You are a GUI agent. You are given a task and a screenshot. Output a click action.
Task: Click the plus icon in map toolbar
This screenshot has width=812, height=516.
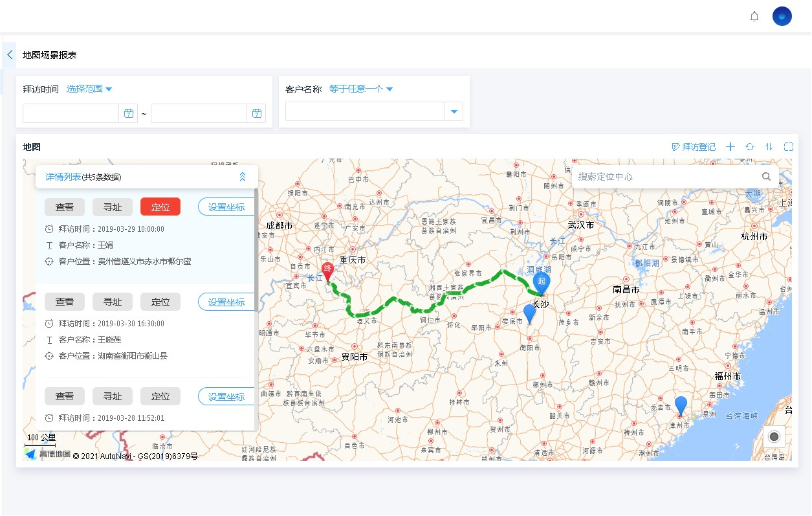coord(730,147)
